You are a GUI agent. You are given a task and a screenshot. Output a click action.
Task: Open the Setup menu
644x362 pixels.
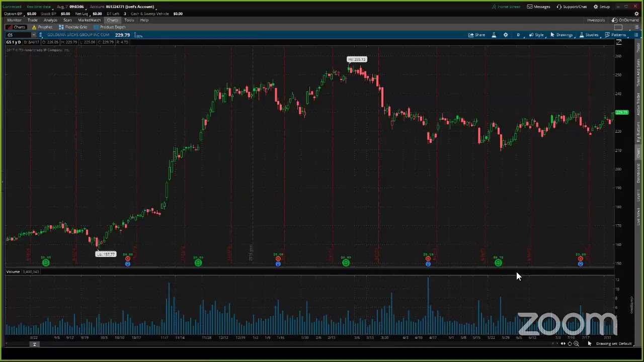click(602, 7)
